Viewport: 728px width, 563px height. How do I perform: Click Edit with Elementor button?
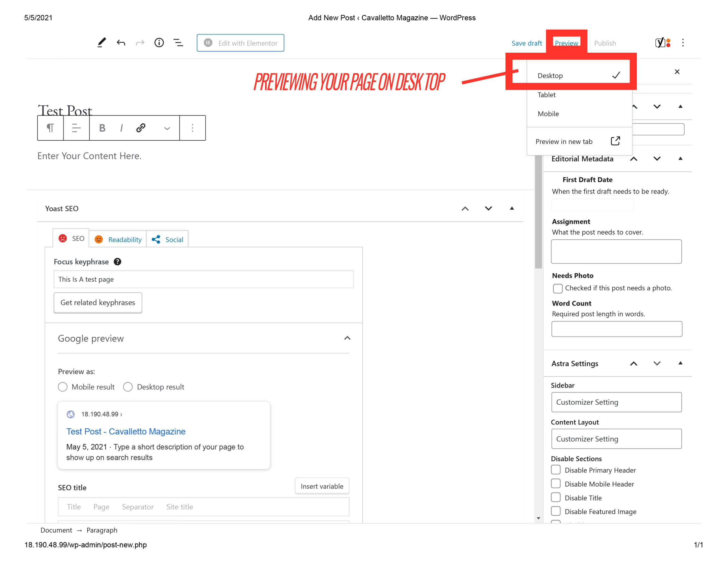pyautogui.click(x=240, y=43)
